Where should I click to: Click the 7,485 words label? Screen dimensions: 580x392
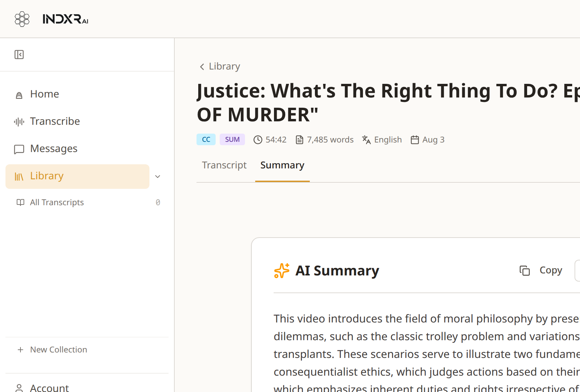coord(330,140)
